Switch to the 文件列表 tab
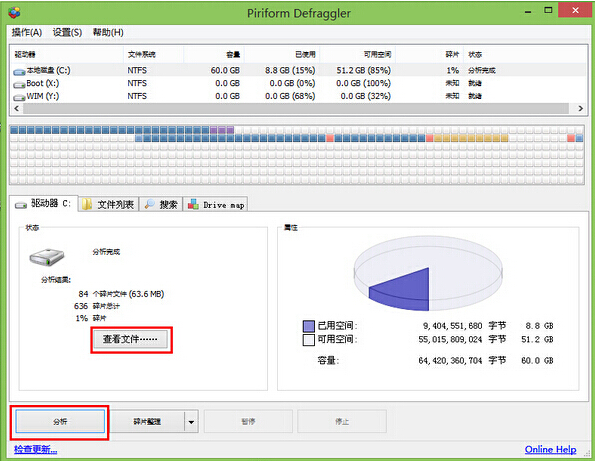595x461 pixels. [109, 205]
